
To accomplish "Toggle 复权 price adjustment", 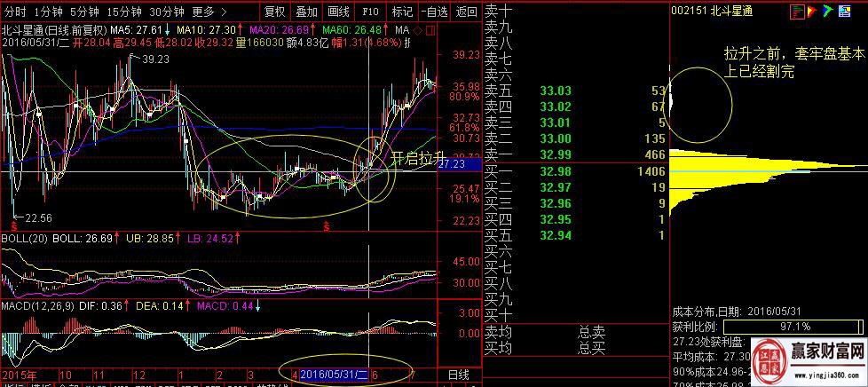I will [275, 12].
